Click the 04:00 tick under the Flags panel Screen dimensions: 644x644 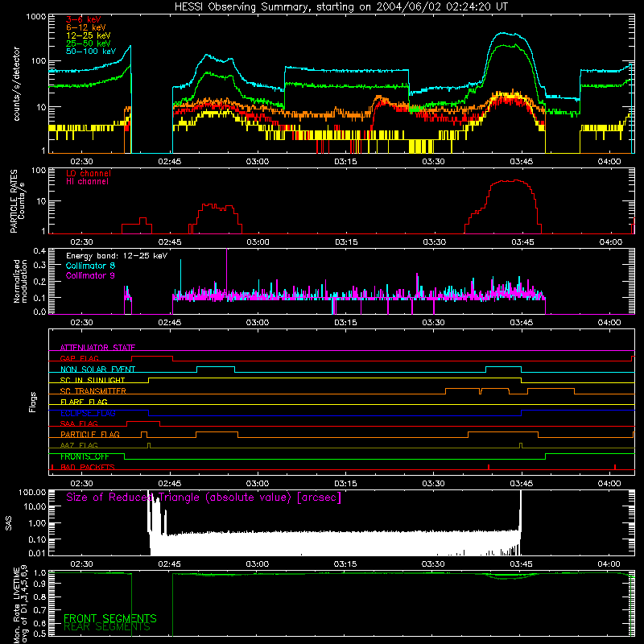609,484
